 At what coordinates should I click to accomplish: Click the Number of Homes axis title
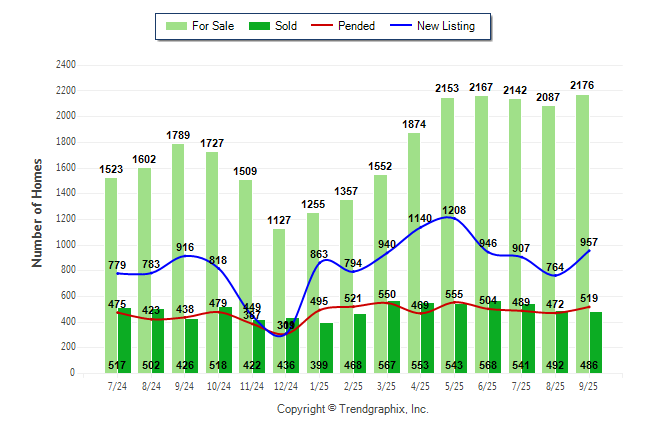coord(38,212)
